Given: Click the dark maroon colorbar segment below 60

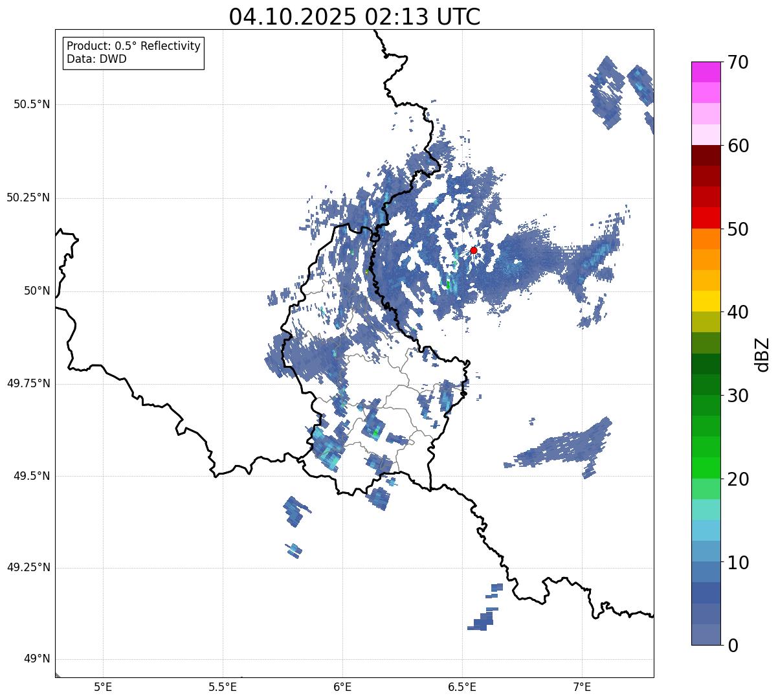Looking at the screenshot, I should 706,155.
